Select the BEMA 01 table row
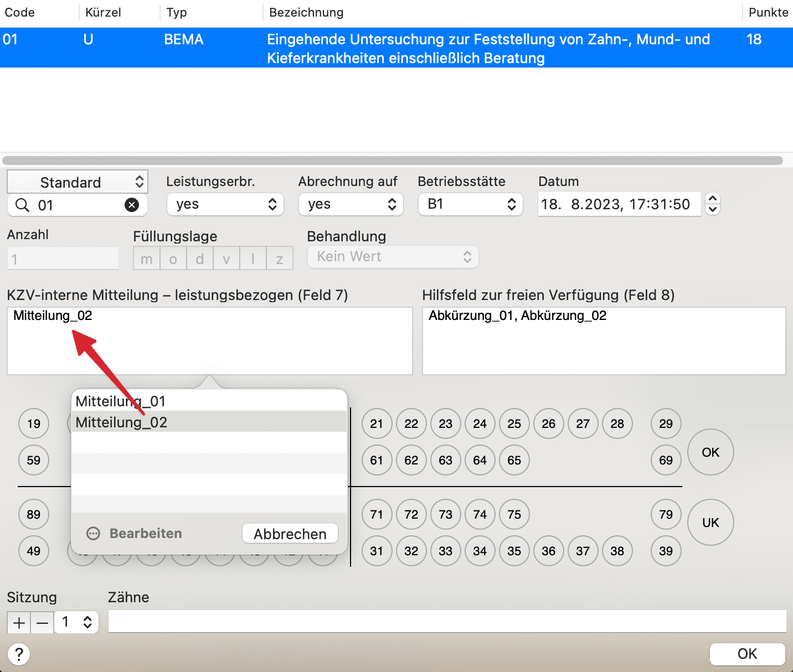Viewport: 793px width, 672px height. pos(396,48)
